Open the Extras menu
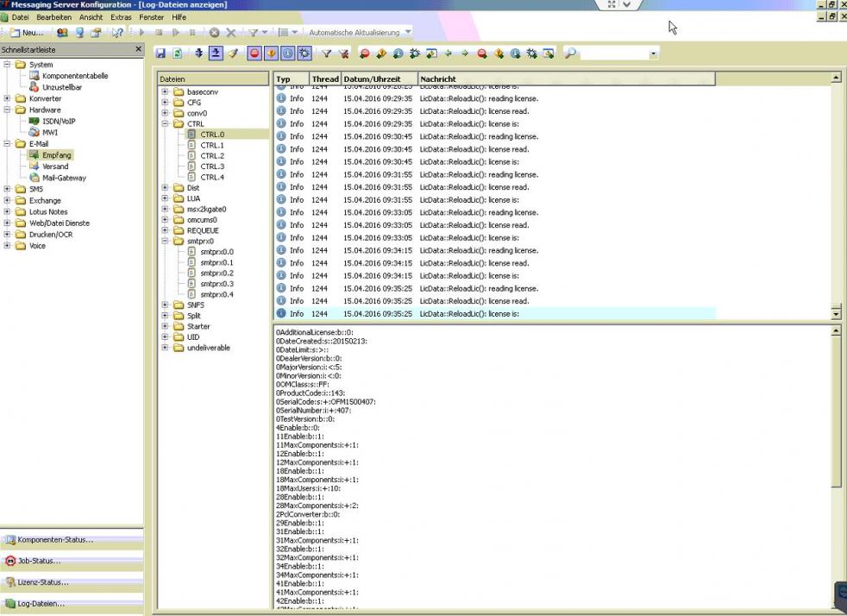This screenshot has width=847, height=616. pyautogui.click(x=121, y=17)
